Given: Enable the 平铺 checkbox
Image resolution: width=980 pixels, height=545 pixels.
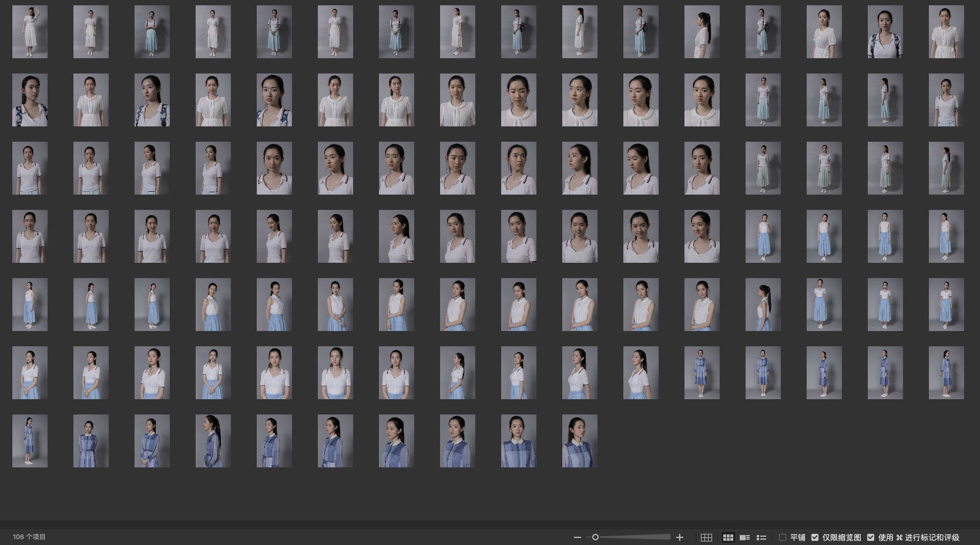Looking at the screenshot, I should click(783, 537).
